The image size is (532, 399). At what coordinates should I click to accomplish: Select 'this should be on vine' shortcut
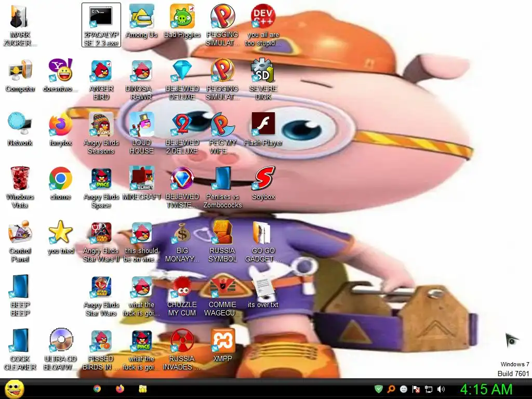[141, 241]
